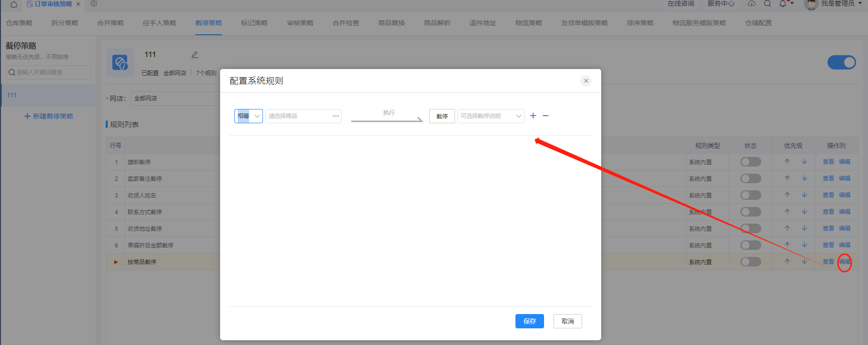Switch to the 拆分策略 tab
The height and width of the screenshot is (345, 868).
pyautogui.click(x=65, y=23)
